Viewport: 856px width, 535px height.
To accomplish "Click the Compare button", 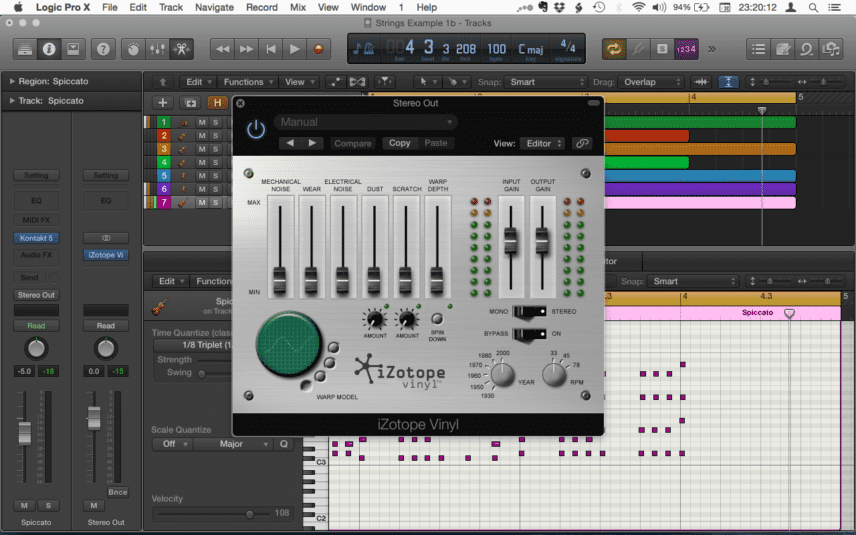I will tap(353, 144).
